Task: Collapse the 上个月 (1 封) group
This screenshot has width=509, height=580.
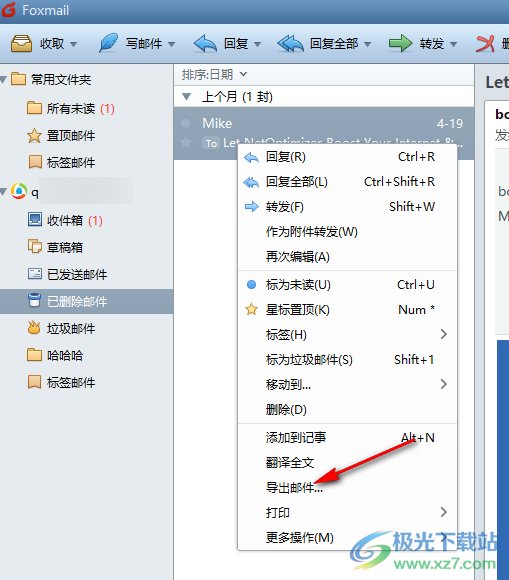Action: click(x=187, y=97)
